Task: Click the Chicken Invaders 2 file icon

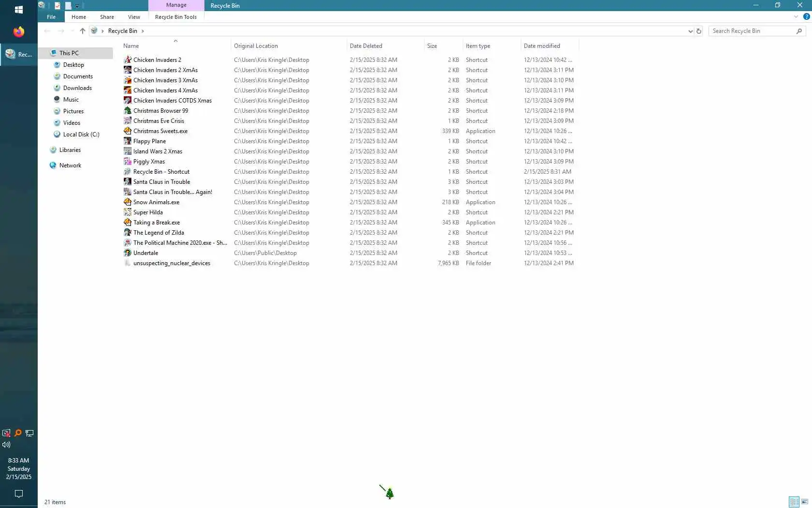Action: (x=128, y=60)
